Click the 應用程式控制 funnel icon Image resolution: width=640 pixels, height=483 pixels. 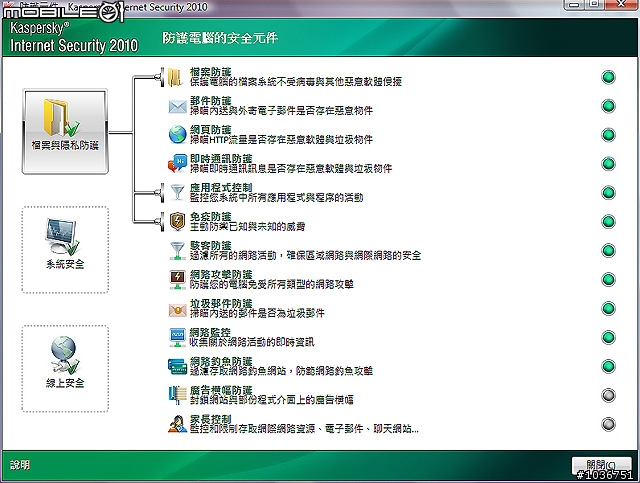click(177, 192)
